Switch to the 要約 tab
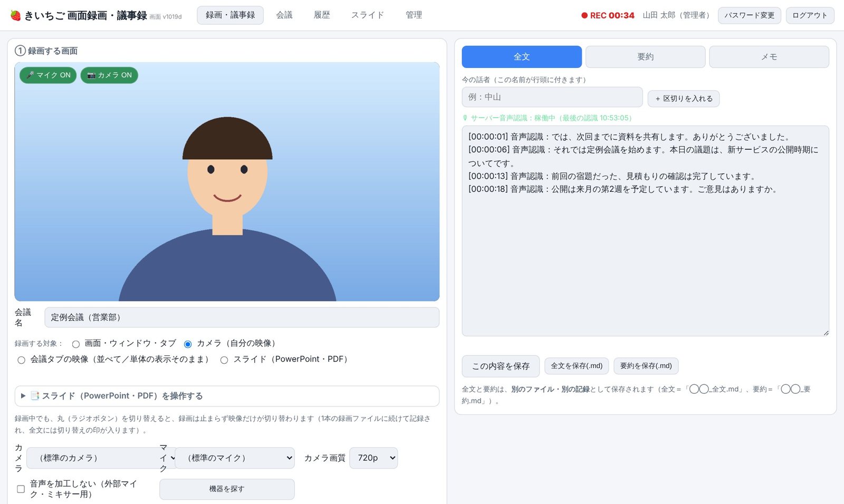 (646, 57)
